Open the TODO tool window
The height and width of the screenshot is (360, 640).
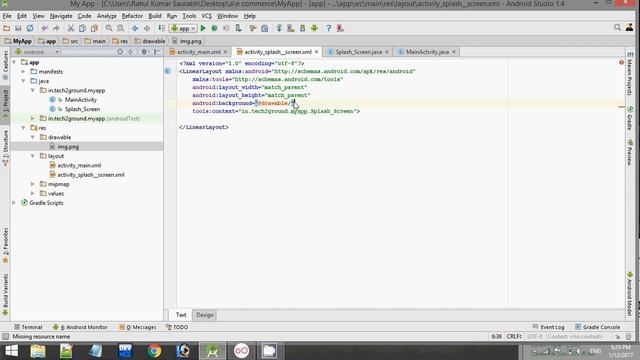[x=177, y=327]
